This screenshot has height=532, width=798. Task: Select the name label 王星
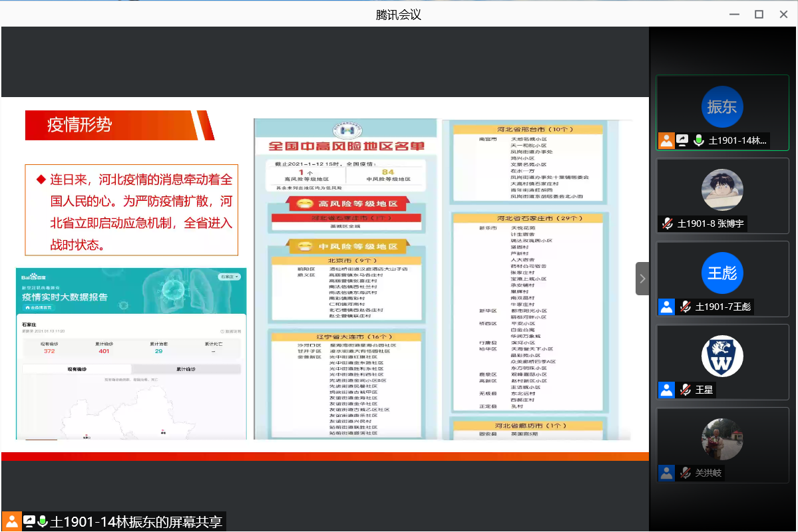coord(704,390)
